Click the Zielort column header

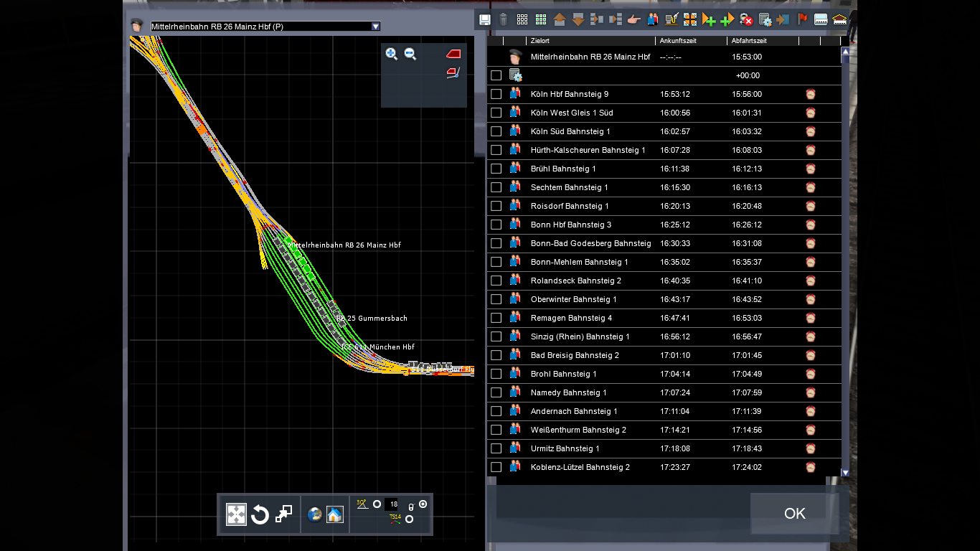(540, 41)
